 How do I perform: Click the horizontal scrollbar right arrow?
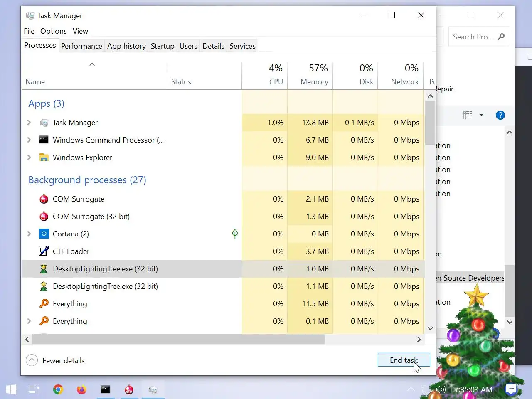point(419,339)
